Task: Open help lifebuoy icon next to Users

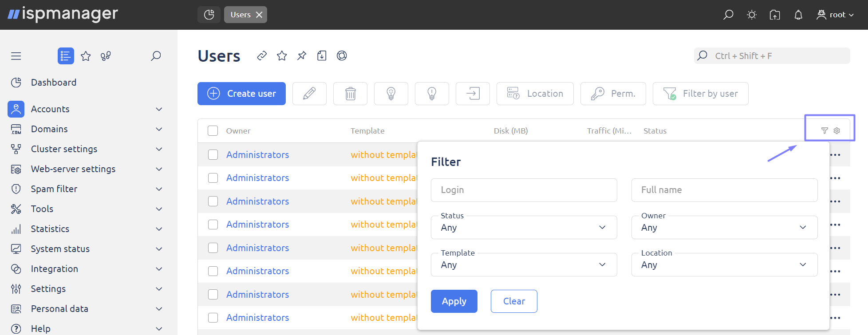Action: tap(342, 55)
